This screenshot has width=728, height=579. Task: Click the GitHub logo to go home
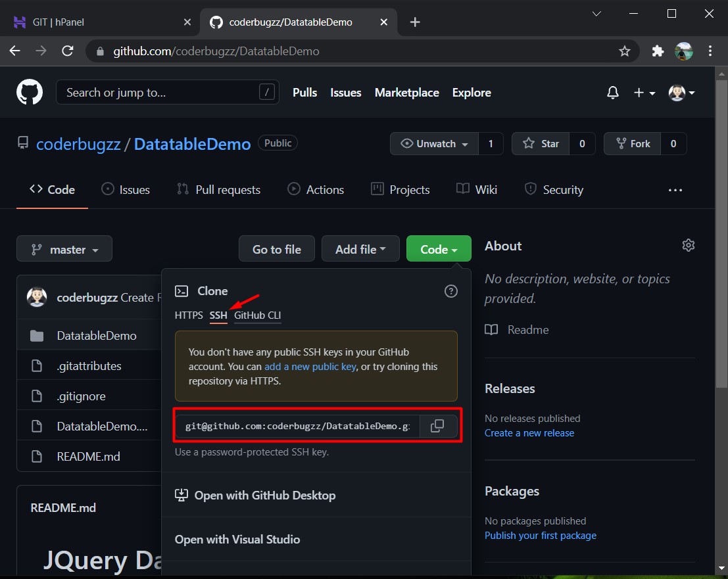(30, 92)
